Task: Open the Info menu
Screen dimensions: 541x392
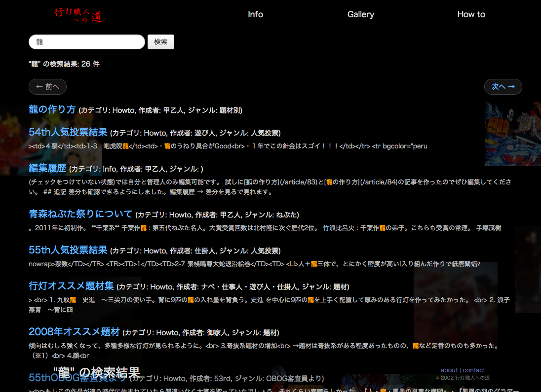Action: tap(255, 14)
